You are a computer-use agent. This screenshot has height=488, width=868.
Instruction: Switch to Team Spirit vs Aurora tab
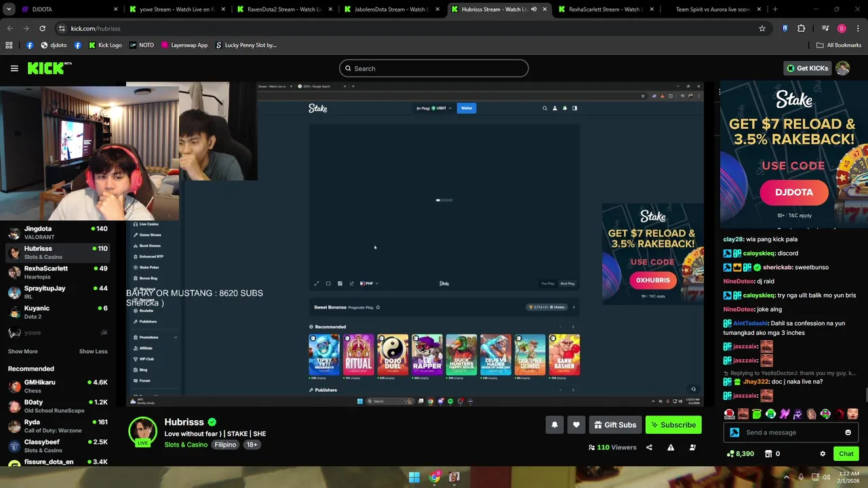[713, 9]
